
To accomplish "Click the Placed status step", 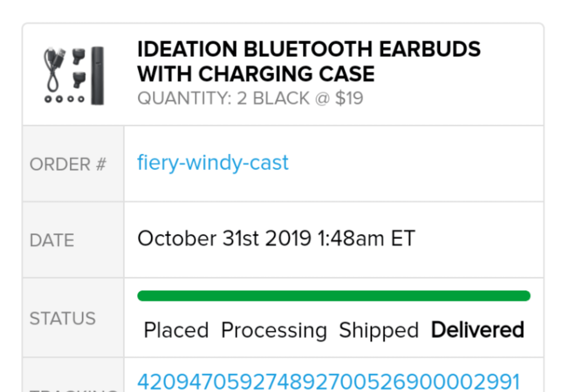I will (x=176, y=330).
